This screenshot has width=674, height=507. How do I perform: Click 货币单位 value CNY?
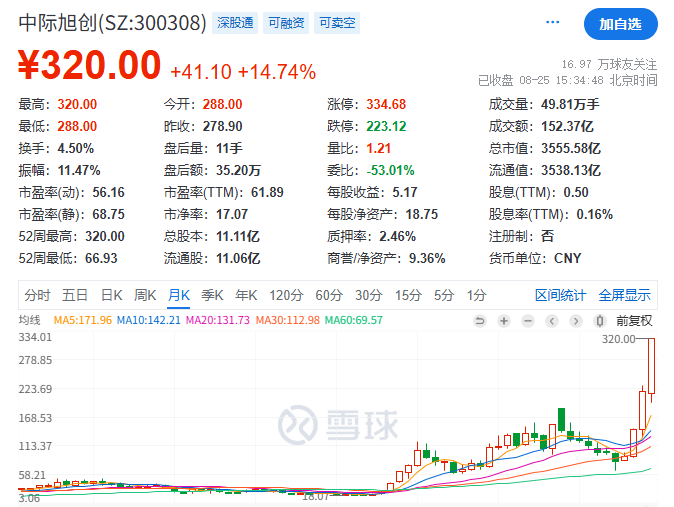pyautogui.click(x=567, y=258)
